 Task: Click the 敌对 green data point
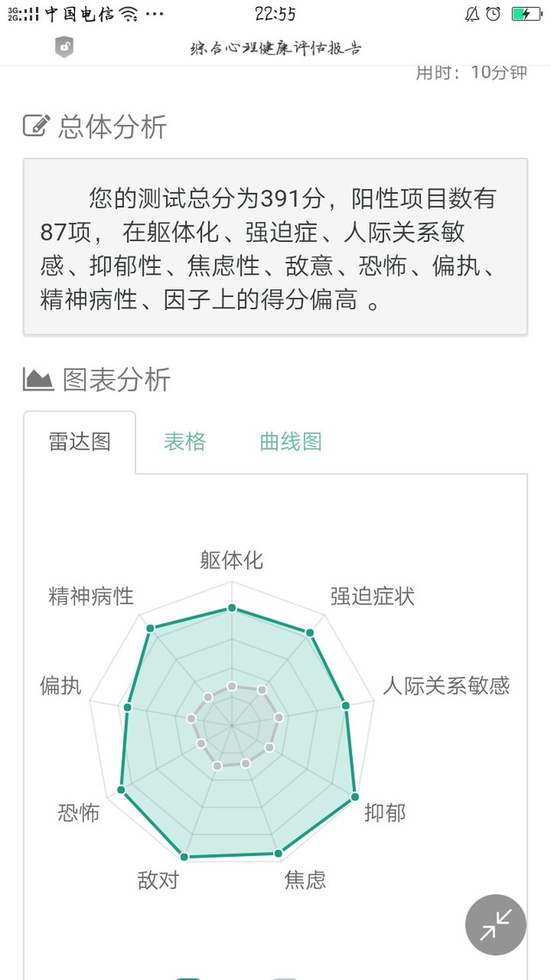183,856
